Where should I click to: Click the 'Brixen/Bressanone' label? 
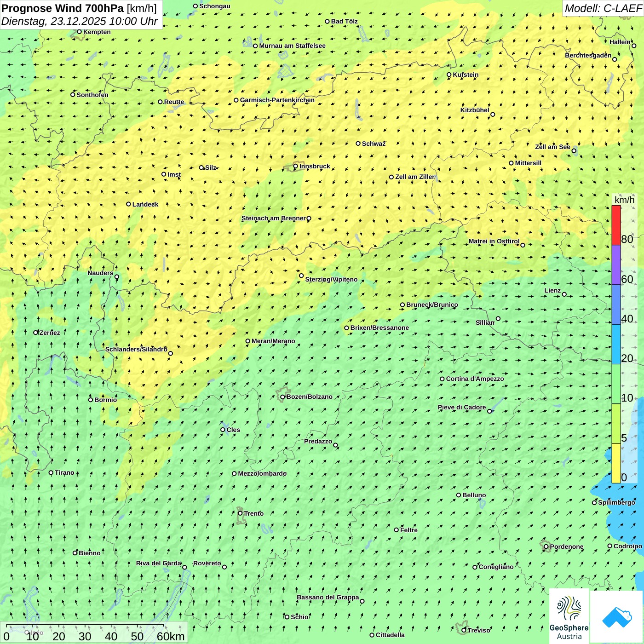point(379,328)
